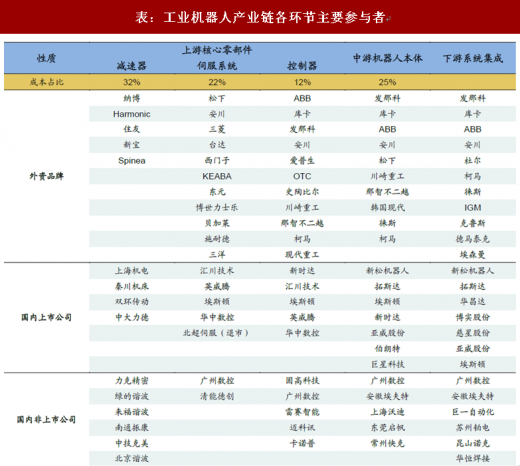520x466 pixels.
Task: Select the 埃森曼 cell
Action: (x=473, y=255)
